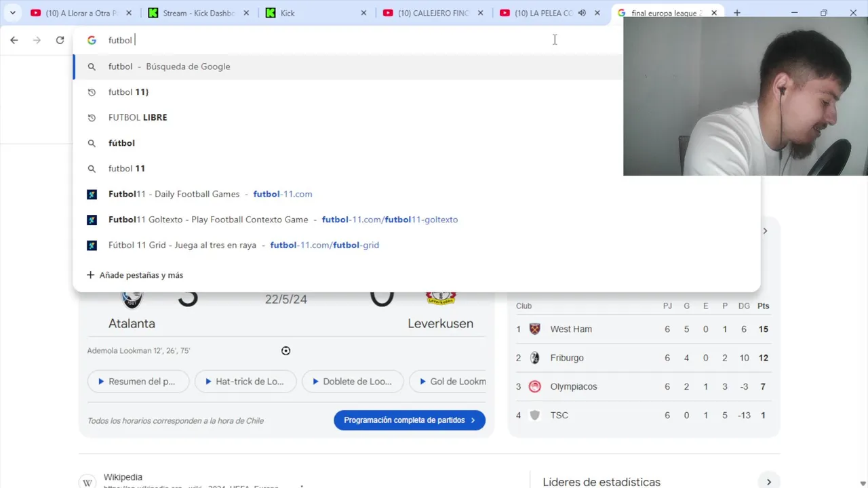This screenshot has width=868, height=488.
Task: Open Futbol11 - Daily Football Games suggestion
Action: tap(416, 194)
